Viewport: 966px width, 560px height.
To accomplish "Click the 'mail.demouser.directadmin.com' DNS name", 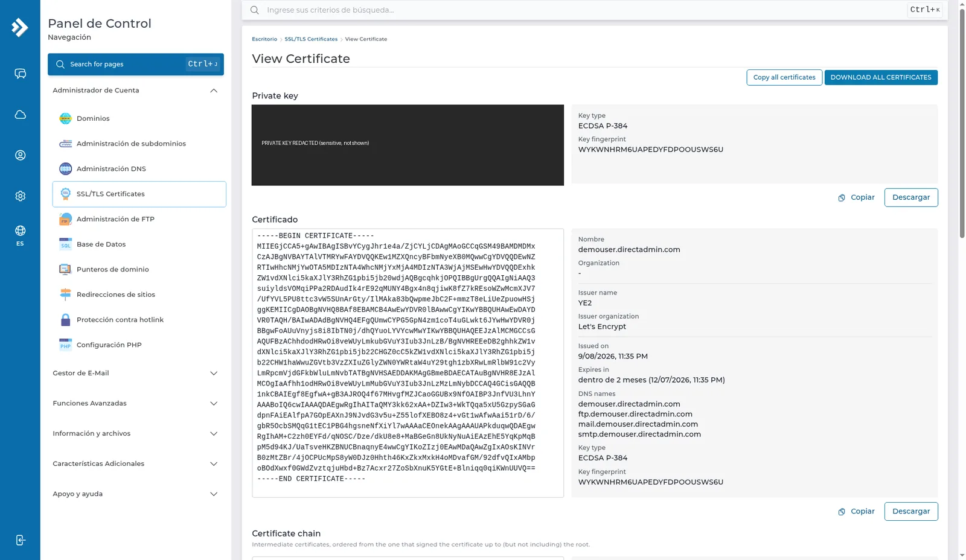I will tap(638, 424).
